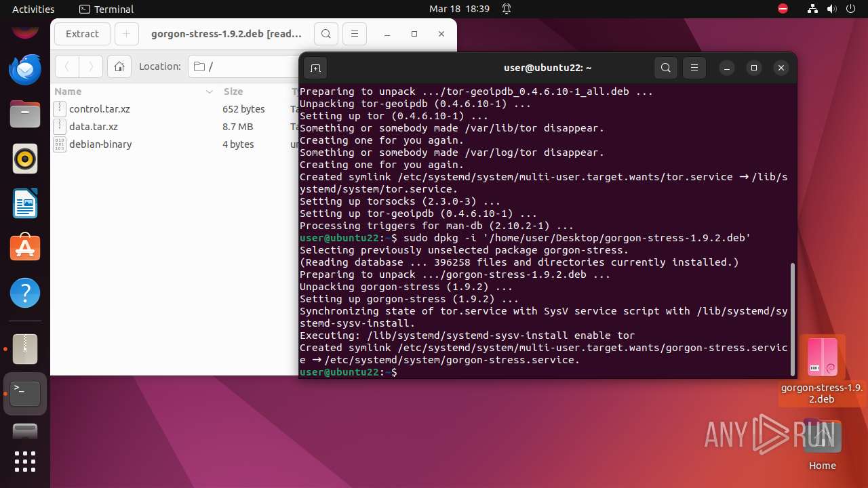Image resolution: width=868 pixels, height=488 pixels.
Task: Go back in the archive location
Action: coord(67,66)
